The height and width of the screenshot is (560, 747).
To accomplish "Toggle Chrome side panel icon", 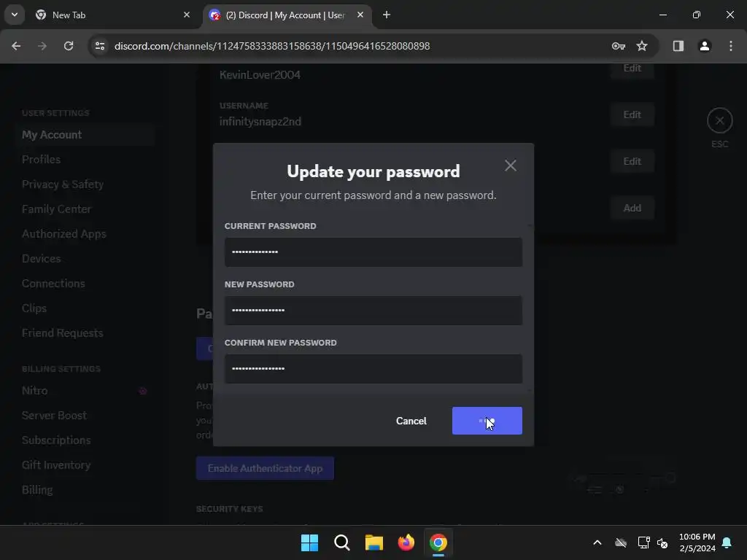I will point(678,46).
